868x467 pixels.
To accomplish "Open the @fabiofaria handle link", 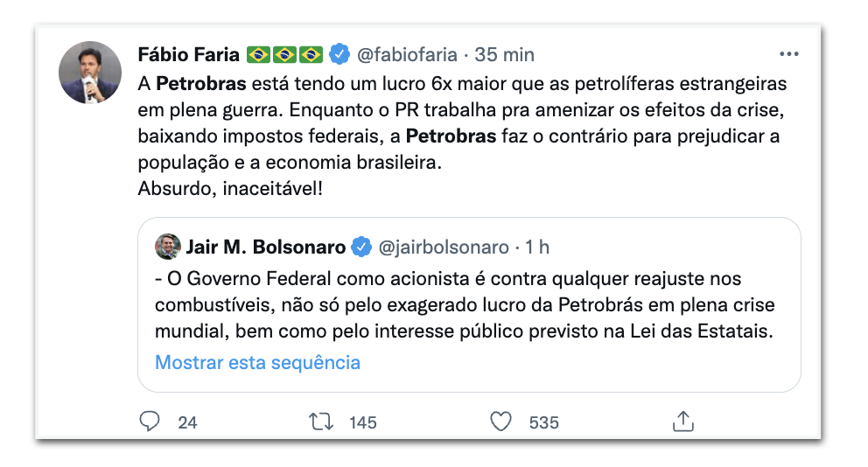I will [x=407, y=54].
